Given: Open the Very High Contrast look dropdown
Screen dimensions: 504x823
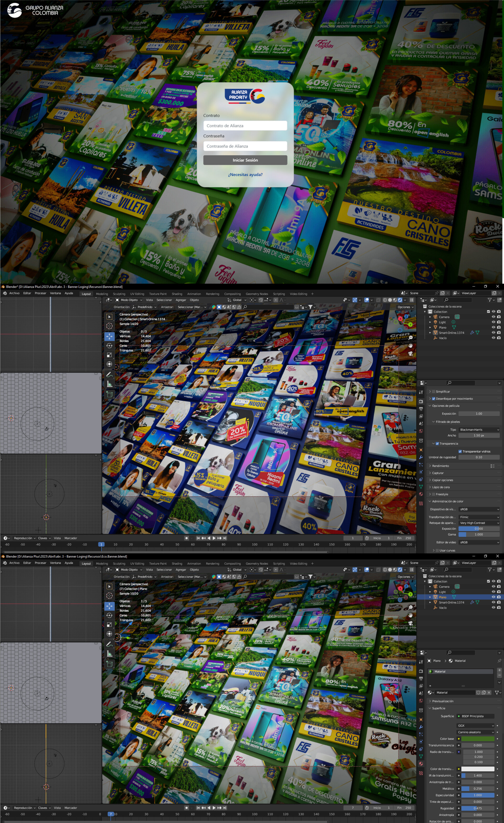Looking at the screenshot, I should coord(479,523).
